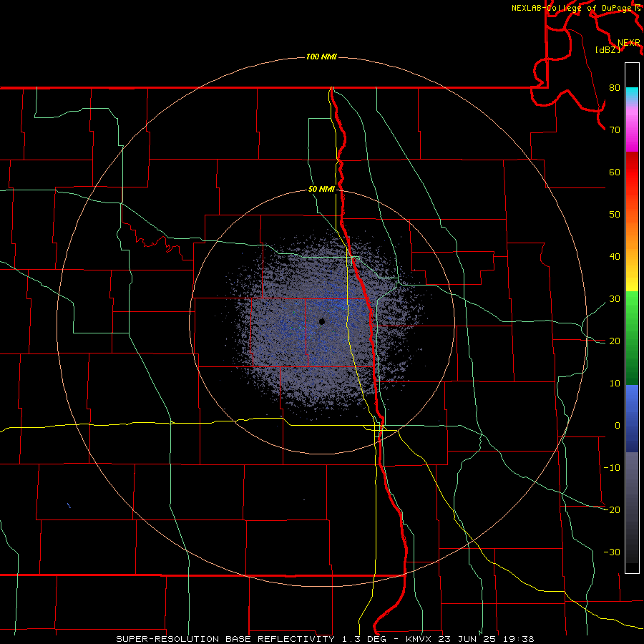Click the -20 value on the color scale

pyautogui.click(x=612, y=509)
